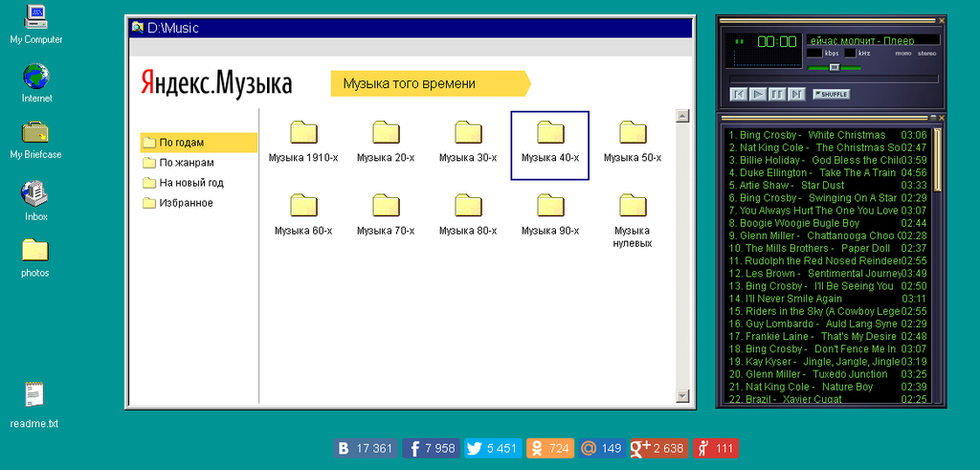Open the readme.txt file on desktop
This screenshot has width=980, height=470.
pos(34,405)
